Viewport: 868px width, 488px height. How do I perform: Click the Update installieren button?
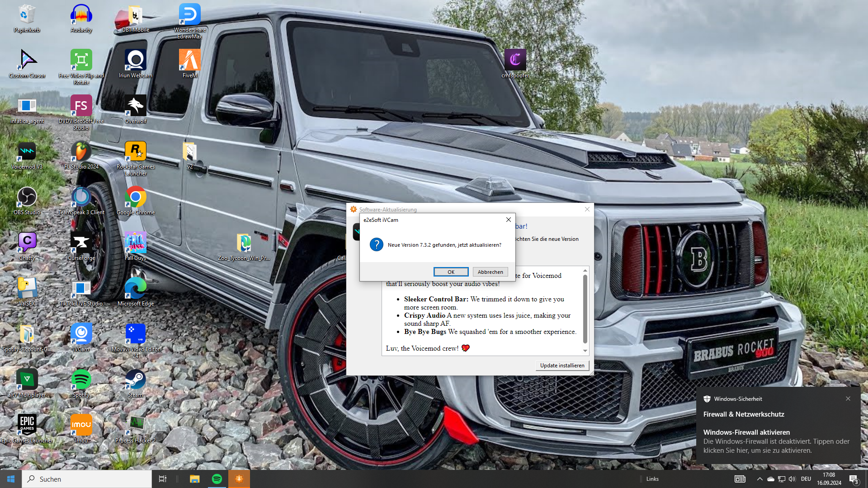562,366
